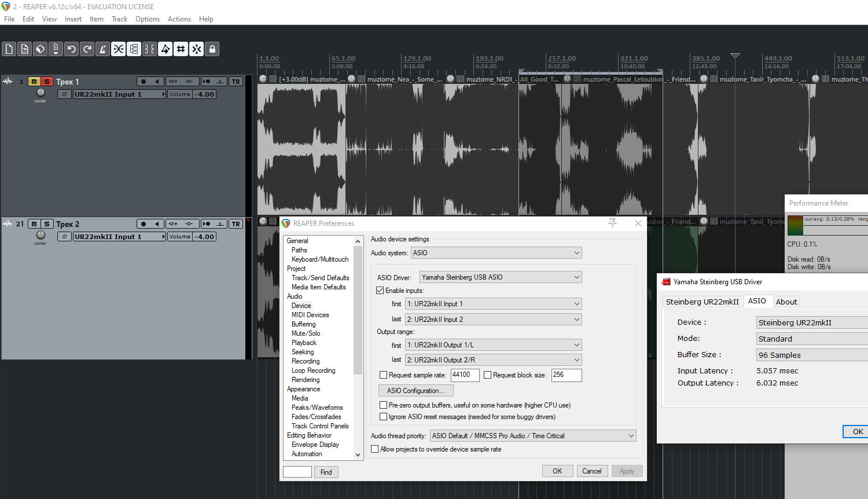Unmute Трек 1 with M button
Image resolution: width=868 pixels, height=499 pixels.
34,82
